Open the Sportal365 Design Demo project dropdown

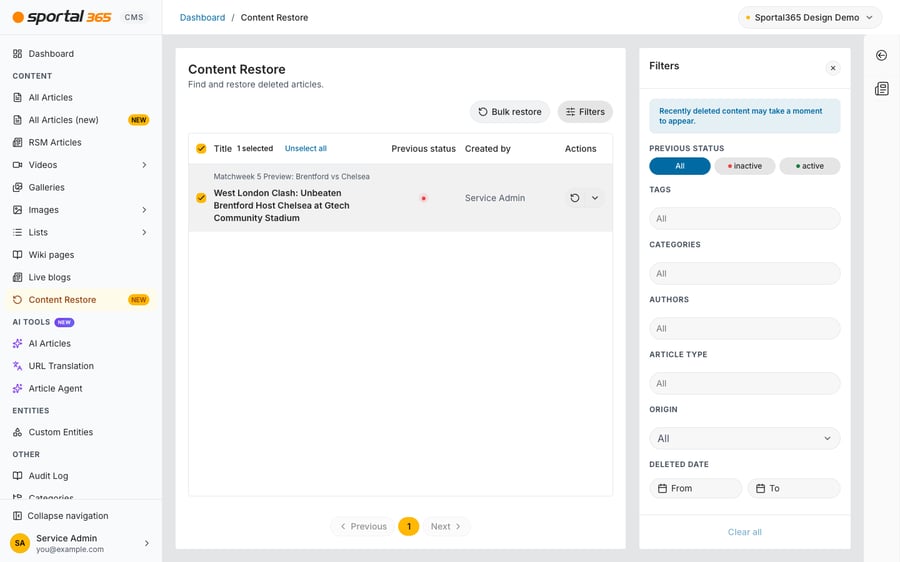pyautogui.click(x=810, y=17)
